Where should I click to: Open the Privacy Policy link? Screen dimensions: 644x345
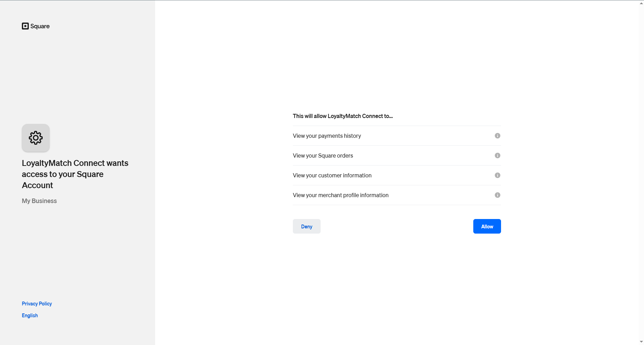[x=37, y=304]
